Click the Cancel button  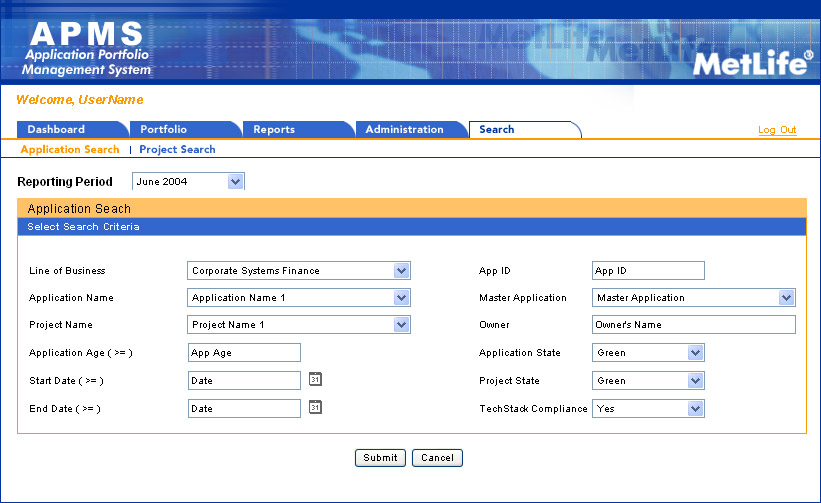[x=437, y=457]
